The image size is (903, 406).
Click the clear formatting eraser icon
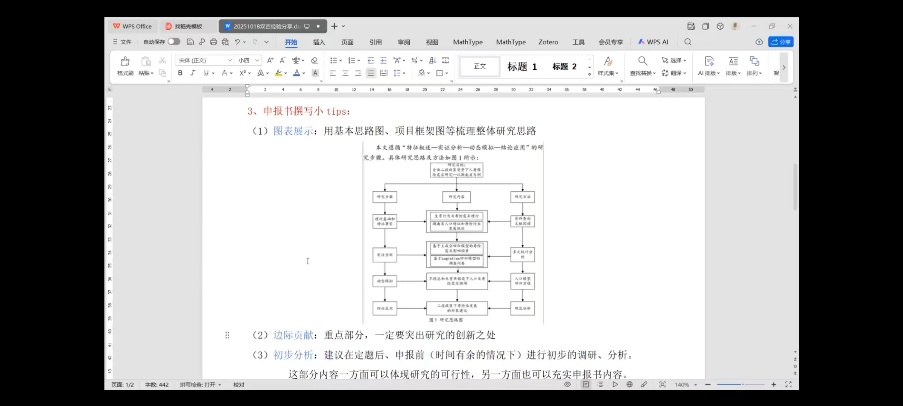coord(314,60)
